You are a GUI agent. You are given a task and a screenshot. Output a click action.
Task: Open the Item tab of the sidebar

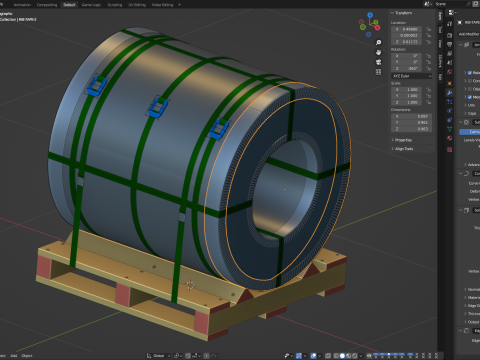440,16
